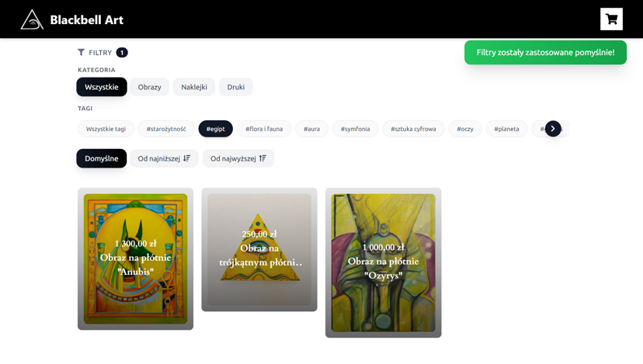Switch to the Obrazy category
The height and width of the screenshot is (364, 643).
click(x=149, y=87)
